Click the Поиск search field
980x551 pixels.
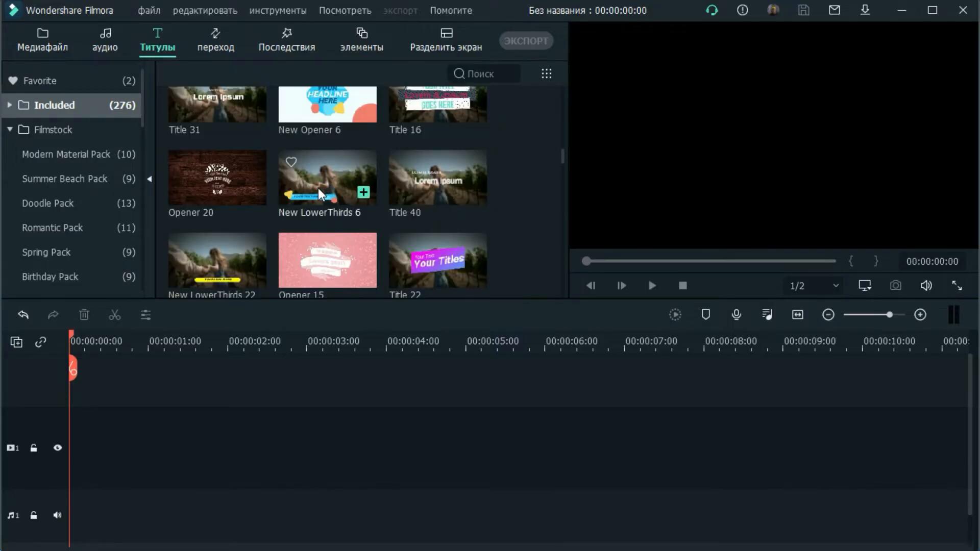pyautogui.click(x=485, y=74)
